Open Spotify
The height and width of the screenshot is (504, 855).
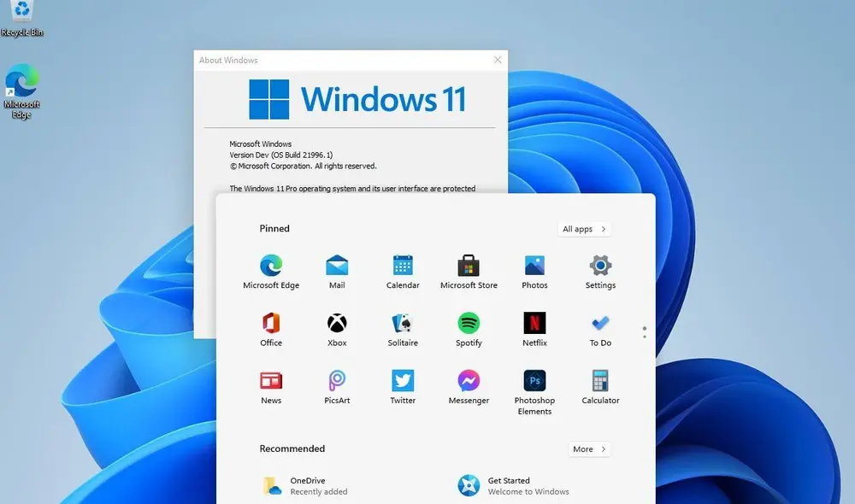pyautogui.click(x=469, y=325)
